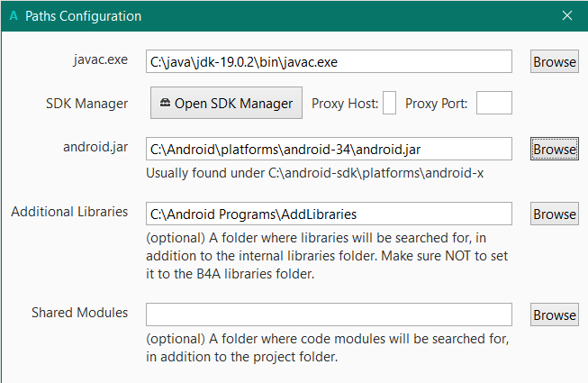Click the empty Shared Modules field

click(329, 315)
